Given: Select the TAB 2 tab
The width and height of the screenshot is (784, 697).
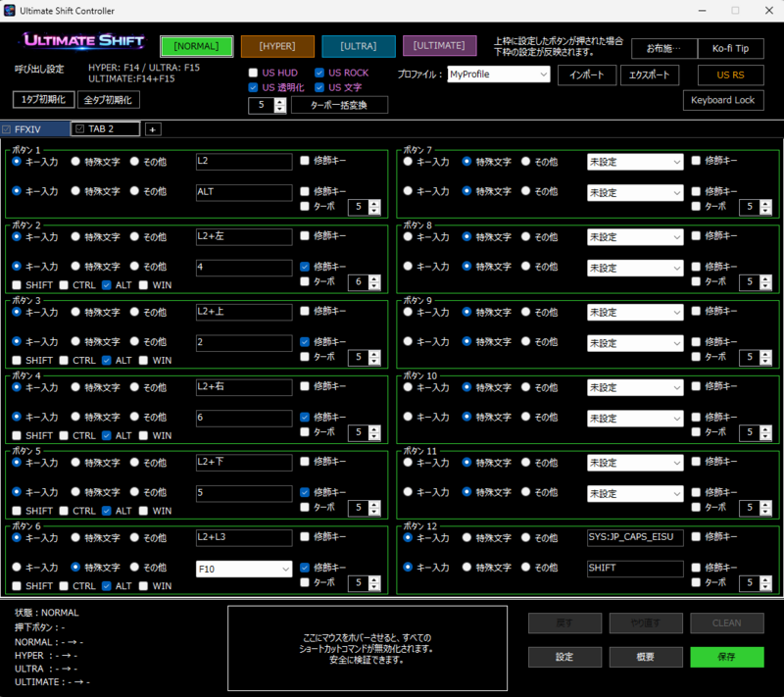Looking at the screenshot, I should (x=106, y=129).
